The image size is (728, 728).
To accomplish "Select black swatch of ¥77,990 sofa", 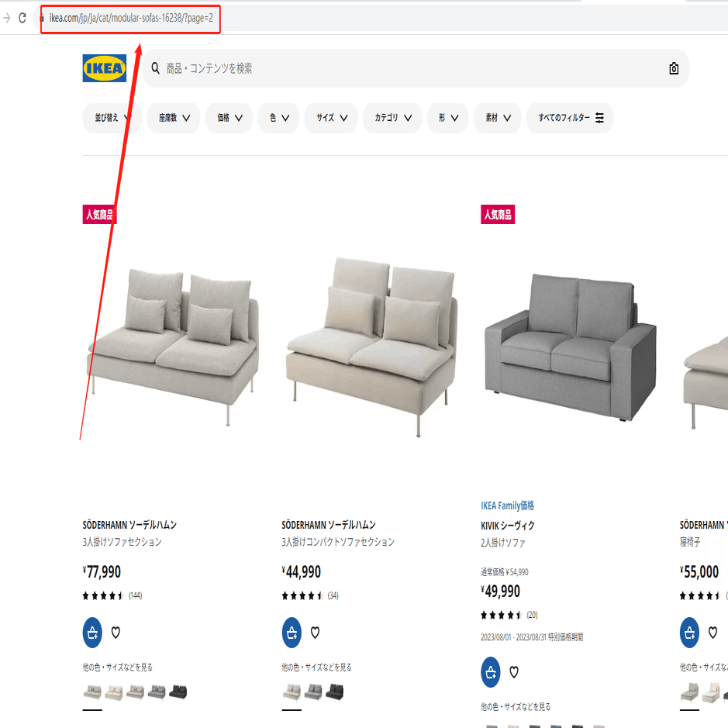I will [x=178, y=692].
